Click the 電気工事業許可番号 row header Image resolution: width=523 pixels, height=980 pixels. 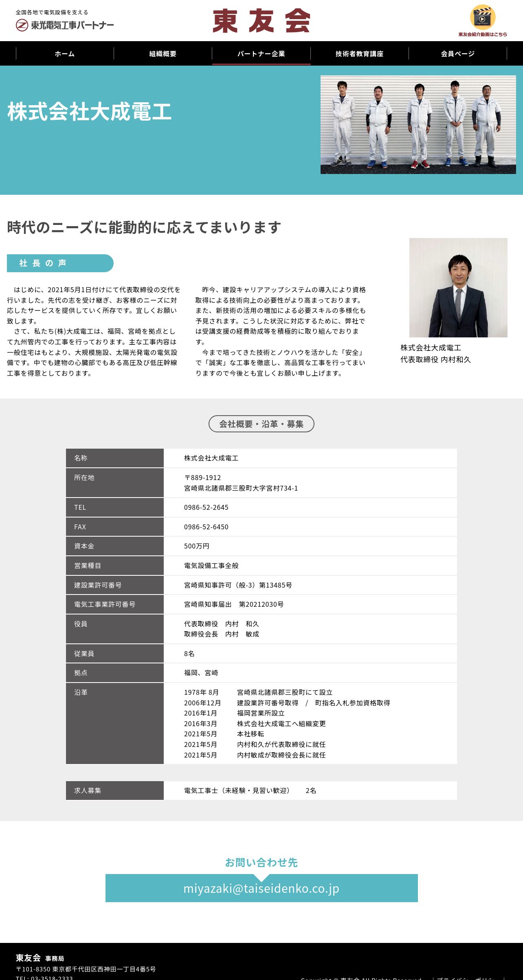(115, 604)
